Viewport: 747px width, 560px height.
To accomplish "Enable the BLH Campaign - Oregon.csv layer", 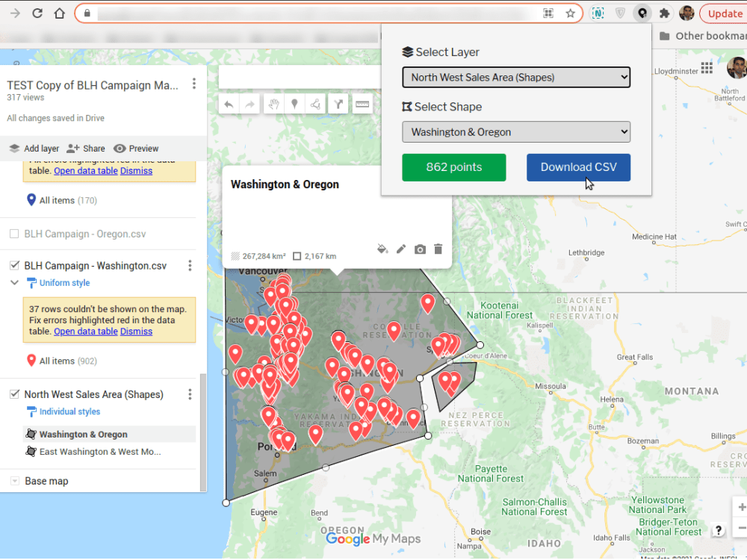I will coord(14,234).
